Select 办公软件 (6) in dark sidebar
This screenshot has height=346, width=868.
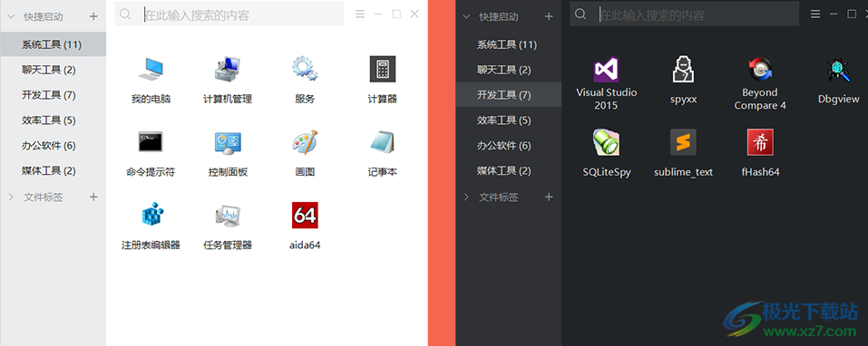(x=509, y=145)
